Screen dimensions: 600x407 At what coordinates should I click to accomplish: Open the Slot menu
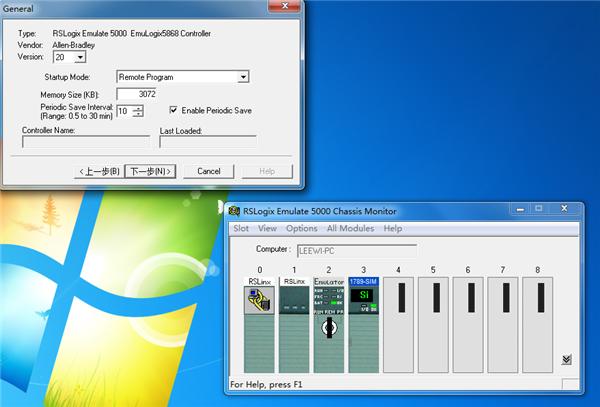pos(241,228)
